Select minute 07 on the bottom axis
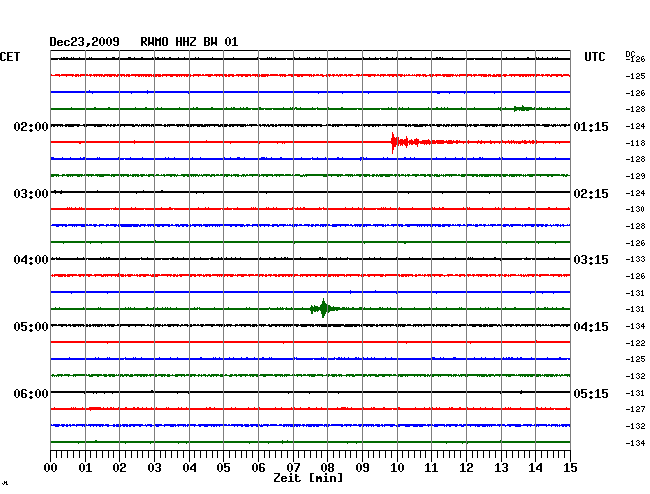Image resolution: width=650 pixels, height=494 pixels. point(293,468)
